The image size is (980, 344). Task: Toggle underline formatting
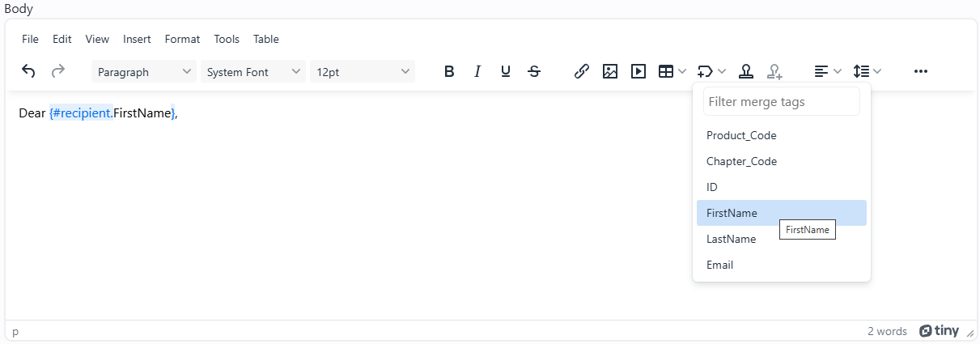(506, 71)
